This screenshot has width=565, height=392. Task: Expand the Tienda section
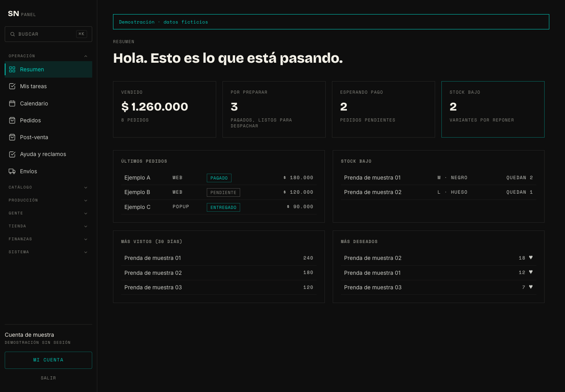tap(48, 226)
